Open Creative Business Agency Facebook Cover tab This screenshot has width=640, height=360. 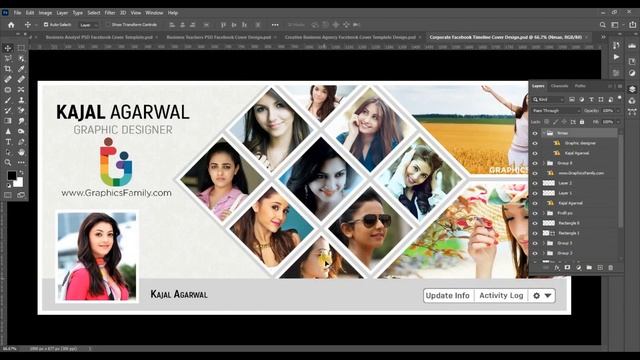pyautogui.click(x=350, y=37)
